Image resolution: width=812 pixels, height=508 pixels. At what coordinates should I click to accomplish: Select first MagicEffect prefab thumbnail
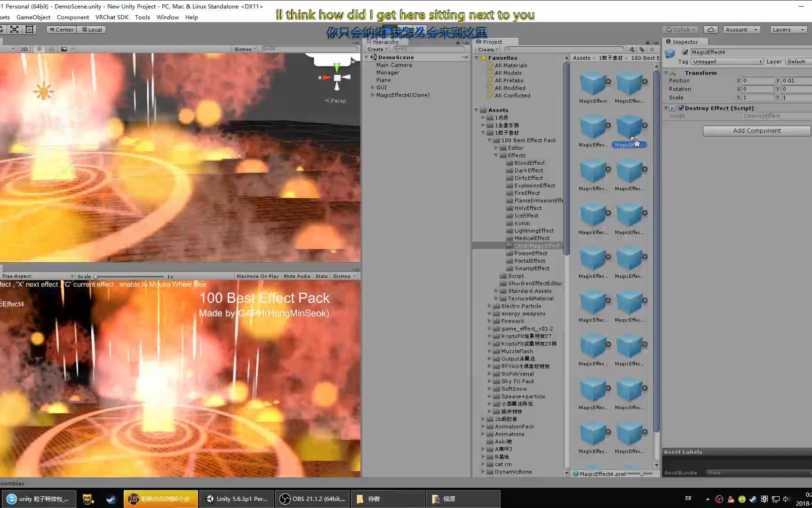pyautogui.click(x=593, y=84)
